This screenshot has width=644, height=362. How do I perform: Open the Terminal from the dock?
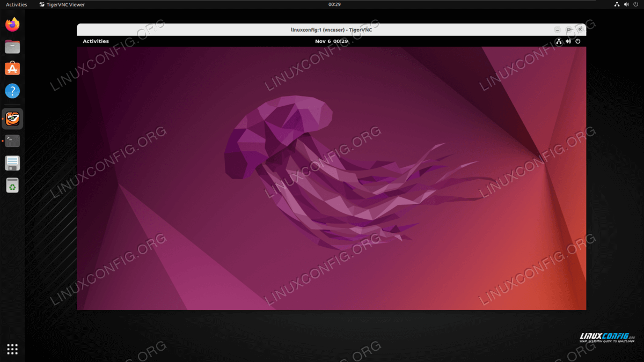[12, 141]
